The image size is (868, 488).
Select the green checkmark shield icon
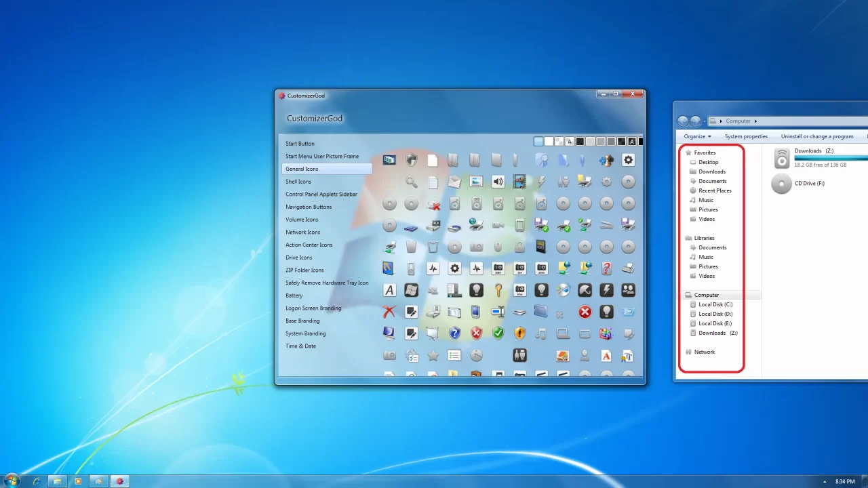498,333
